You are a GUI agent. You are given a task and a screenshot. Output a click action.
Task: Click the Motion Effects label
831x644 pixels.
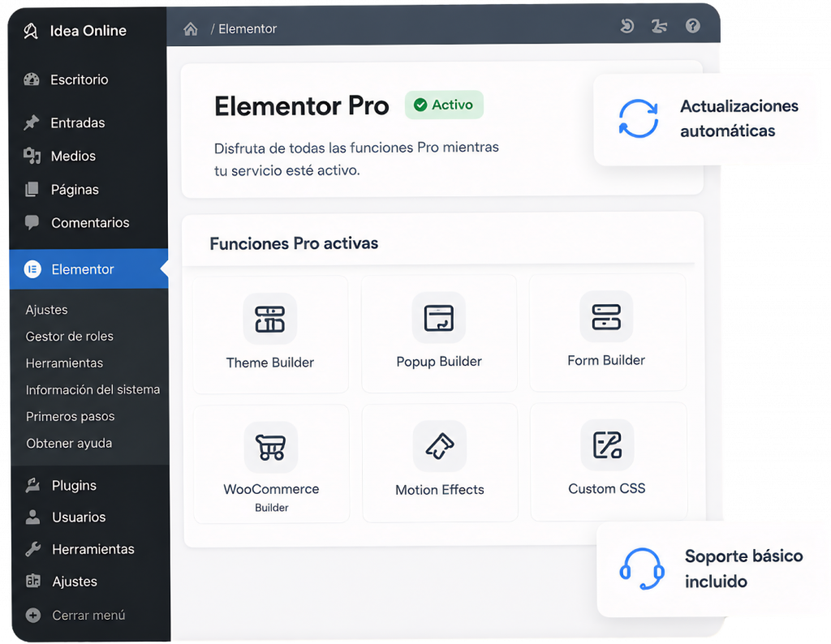[x=440, y=490]
